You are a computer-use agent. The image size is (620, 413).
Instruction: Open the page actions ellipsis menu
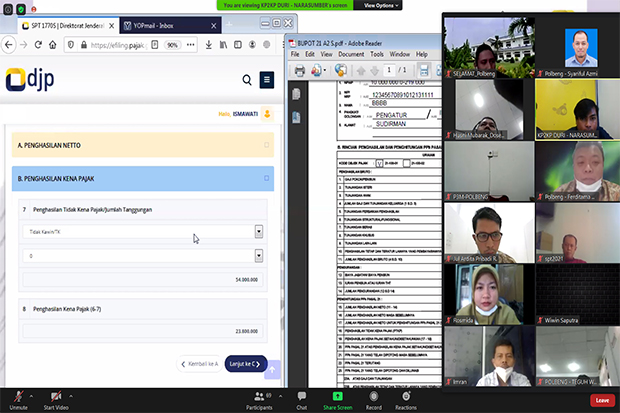pos(191,45)
